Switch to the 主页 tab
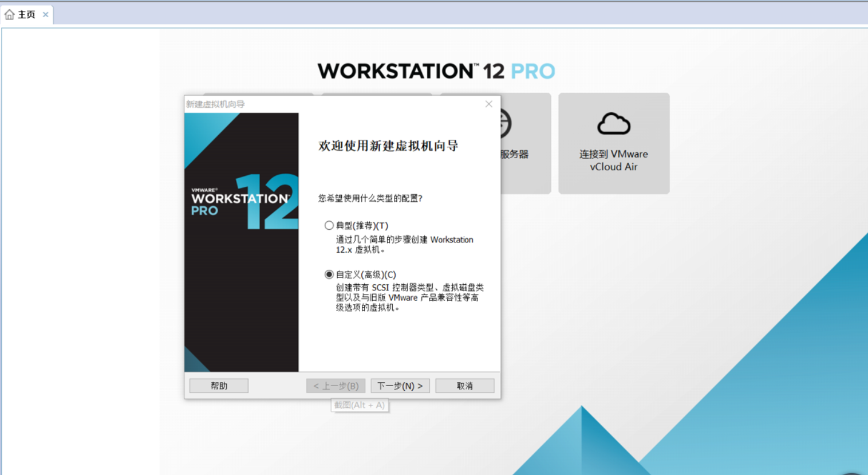This screenshot has height=475, width=868. pyautogui.click(x=26, y=14)
